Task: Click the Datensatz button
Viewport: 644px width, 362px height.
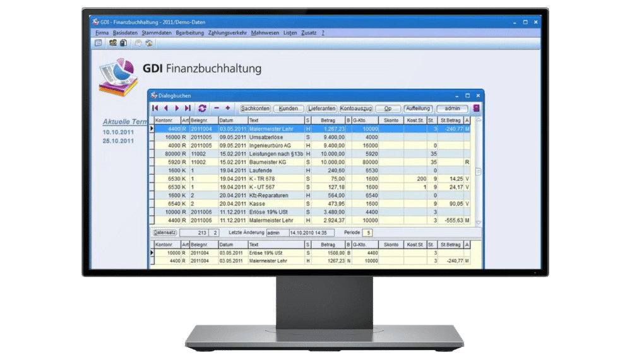Action: tap(165, 232)
